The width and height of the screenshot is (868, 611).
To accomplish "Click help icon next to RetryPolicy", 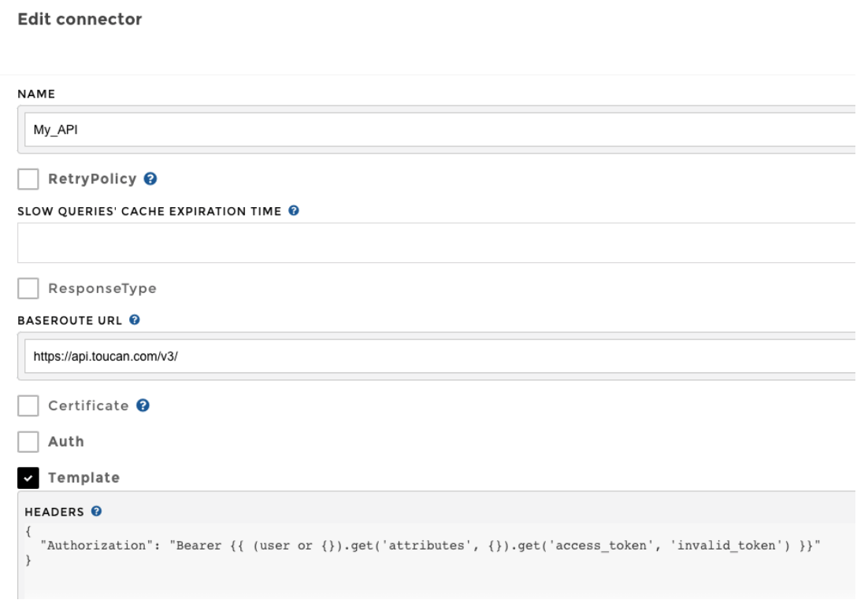I will (150, 180).
